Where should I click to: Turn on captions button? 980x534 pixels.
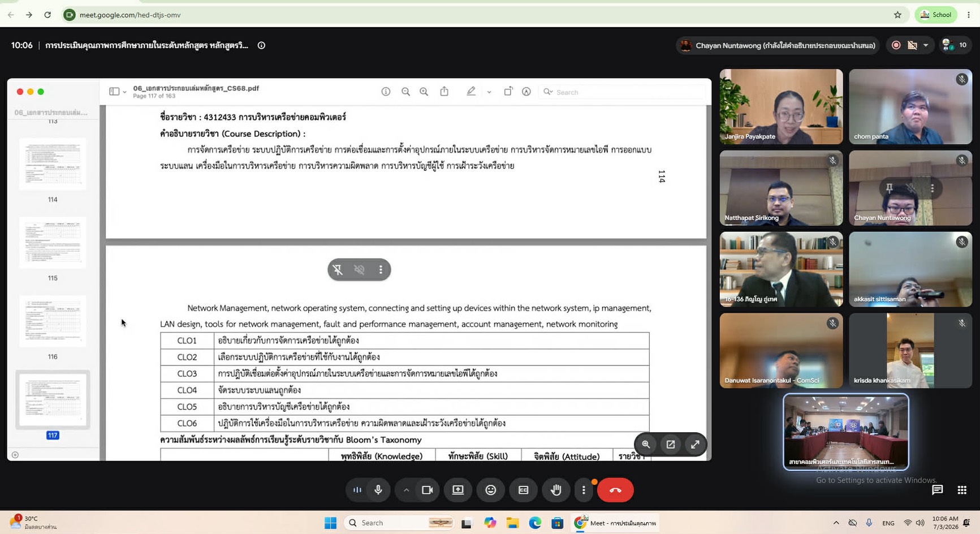point(524,490)
